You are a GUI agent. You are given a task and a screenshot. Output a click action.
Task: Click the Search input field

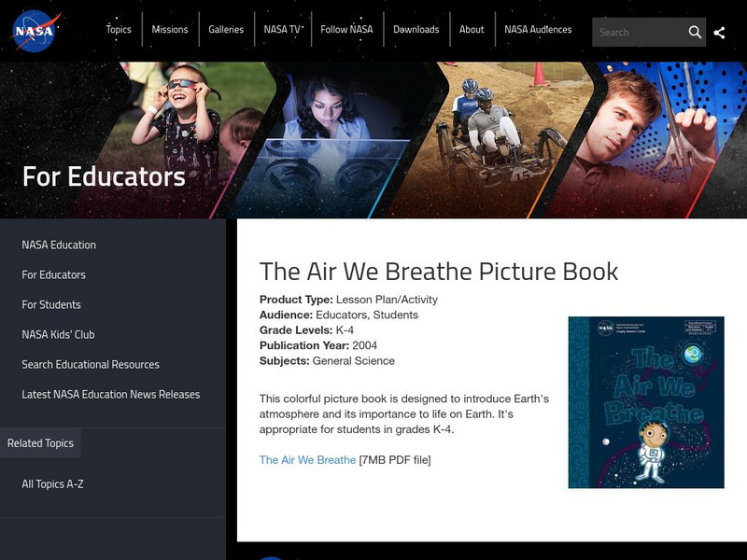(640, 32)
